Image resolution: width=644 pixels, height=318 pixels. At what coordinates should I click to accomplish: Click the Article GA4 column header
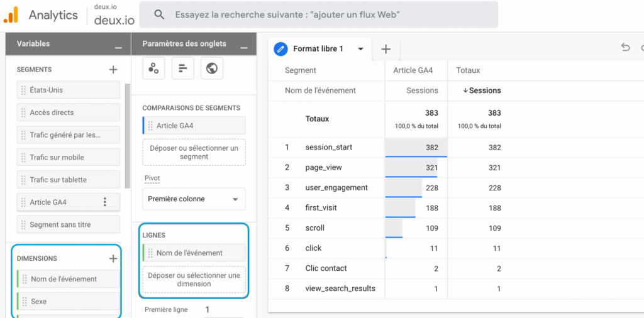pyautogui.click(x=413, y=70)
